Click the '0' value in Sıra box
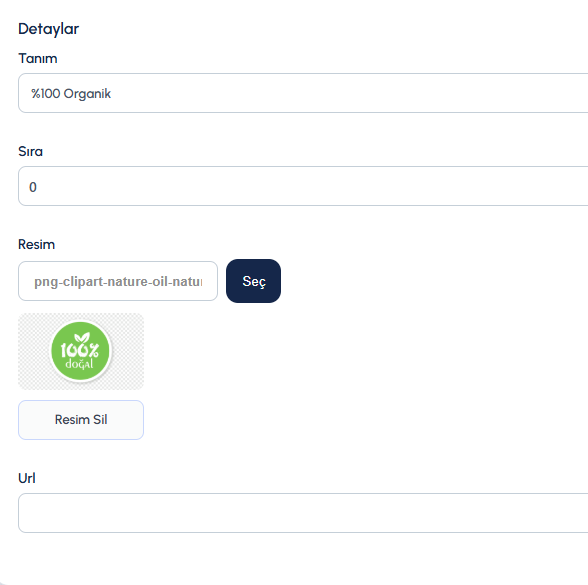The image size is (588, 585). click(33, 187)
